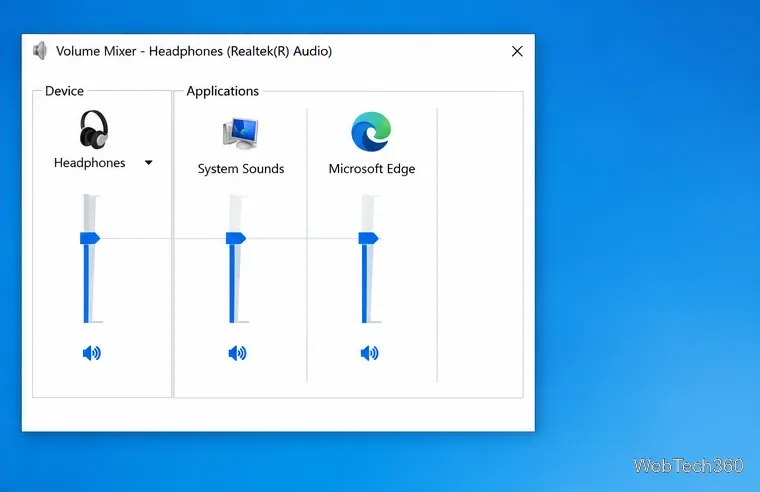Click the System Sounds computer icon
The height and width of the screenshot is (492, 760).
tap(240, 133)
